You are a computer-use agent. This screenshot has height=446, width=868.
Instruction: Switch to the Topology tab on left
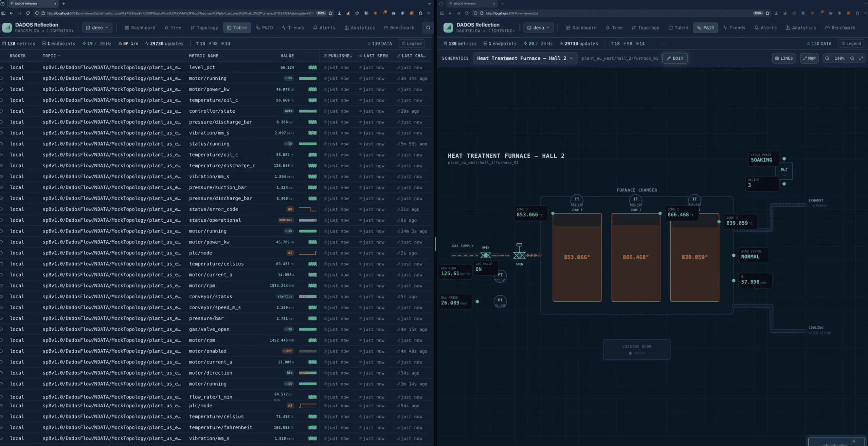tap(204, 28)
